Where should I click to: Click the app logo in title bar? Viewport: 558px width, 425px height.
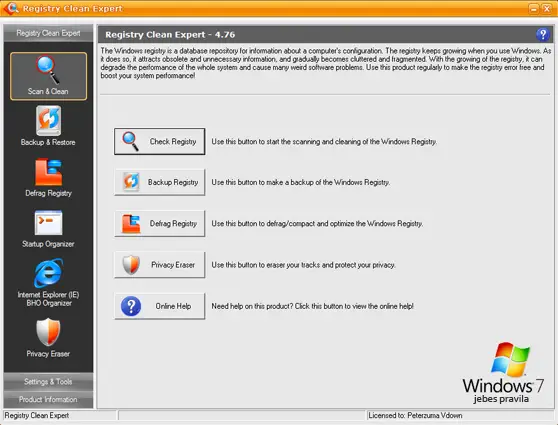[x=11, y=8]
